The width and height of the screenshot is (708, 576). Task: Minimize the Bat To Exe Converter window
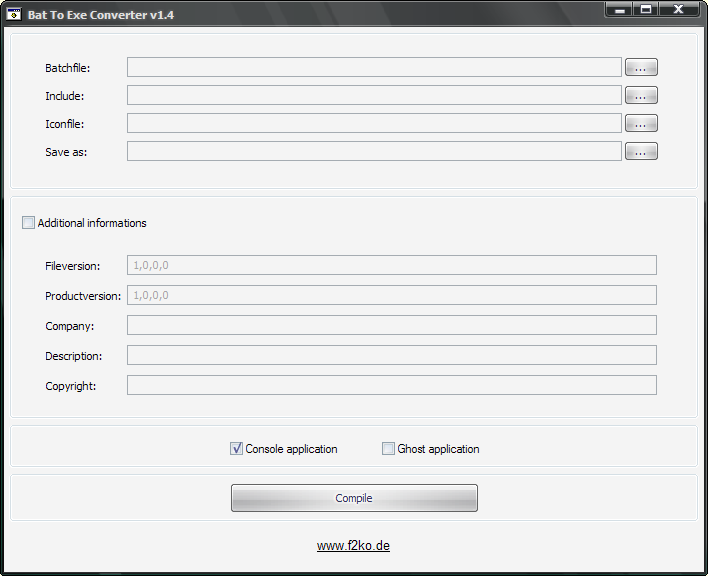620,9
